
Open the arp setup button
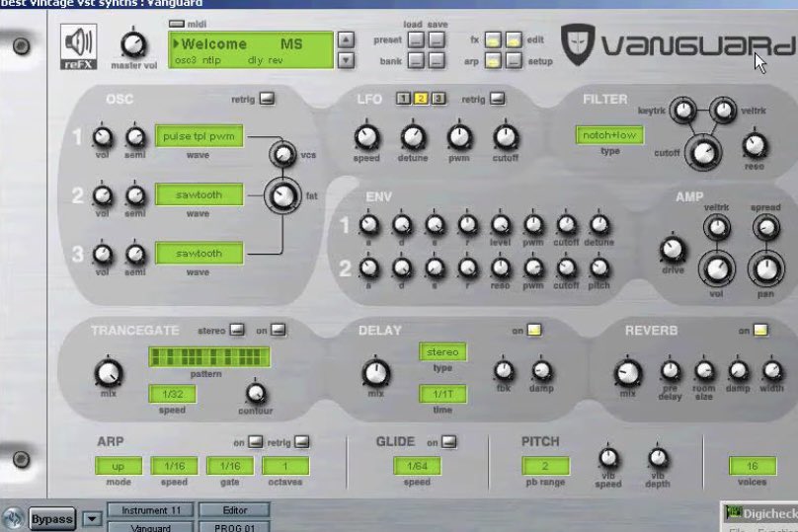point(514,61)
